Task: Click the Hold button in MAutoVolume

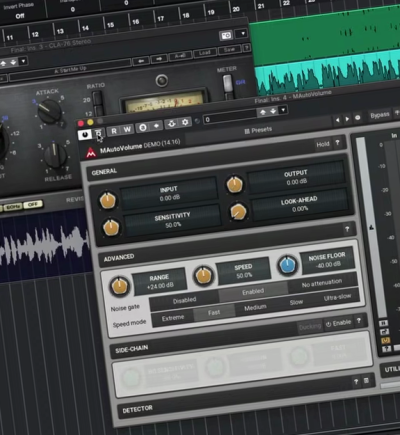Action: 323,144
